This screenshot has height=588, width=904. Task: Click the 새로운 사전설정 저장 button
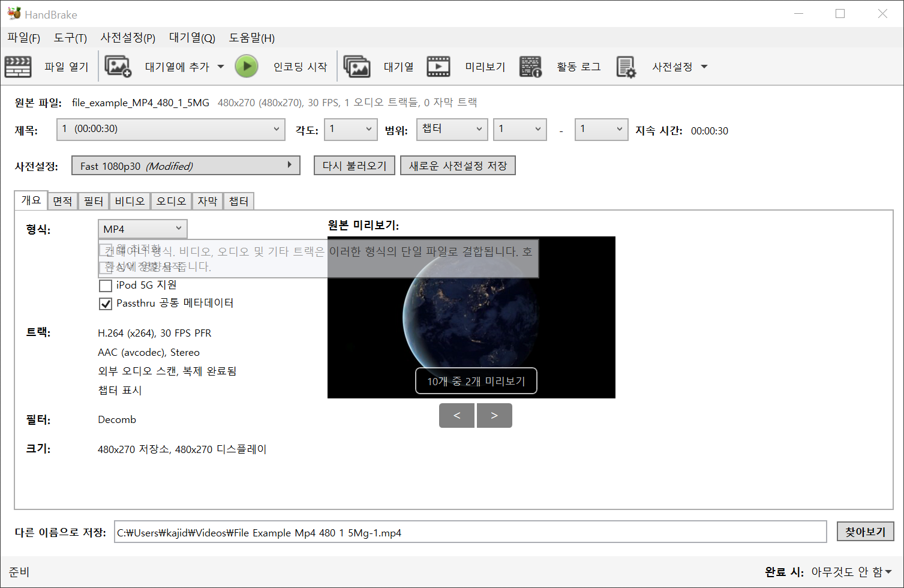pyautogui.click(x=458, y=166)
